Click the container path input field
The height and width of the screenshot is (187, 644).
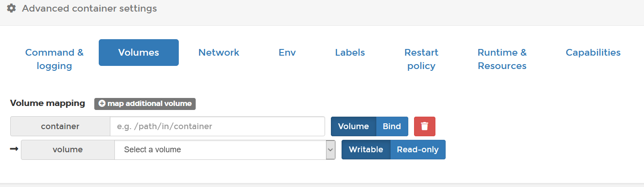point(217,126)
